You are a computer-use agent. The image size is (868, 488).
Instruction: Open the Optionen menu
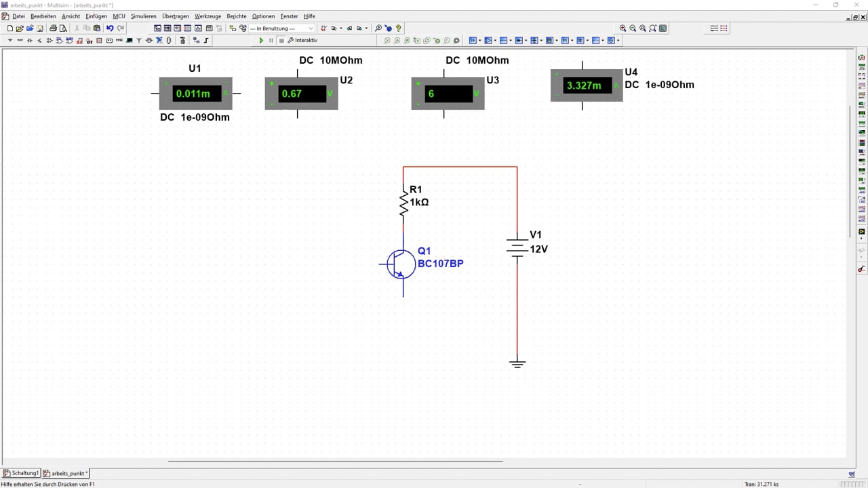(263, 16)
